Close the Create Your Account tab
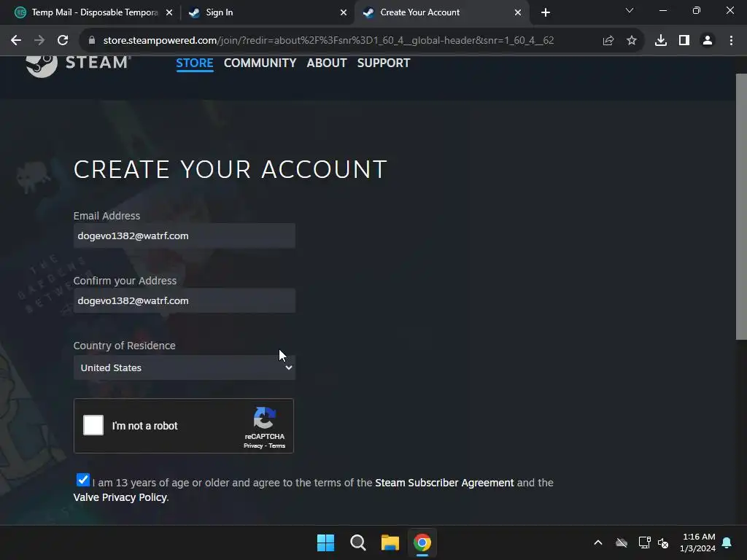The height and width of the screenshot is (560, 747). [x=518, y=12]
